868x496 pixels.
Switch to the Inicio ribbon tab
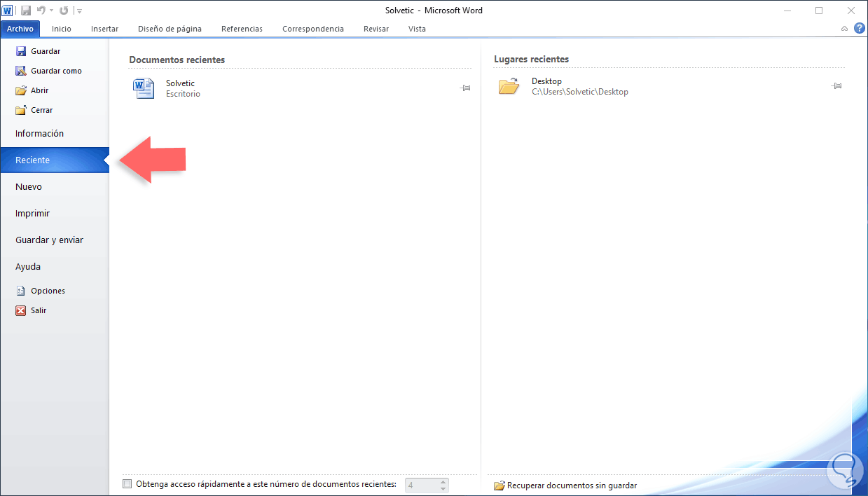62,29
